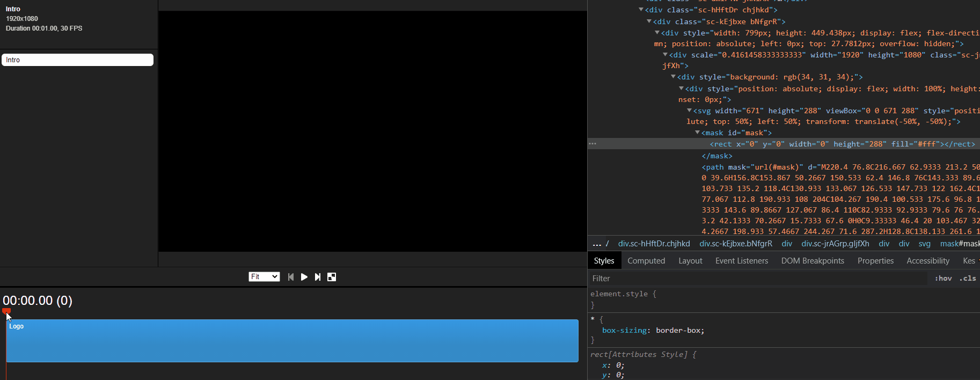Toggle the .cls class editor
The image size is (980, 380).
click(968, 279)
